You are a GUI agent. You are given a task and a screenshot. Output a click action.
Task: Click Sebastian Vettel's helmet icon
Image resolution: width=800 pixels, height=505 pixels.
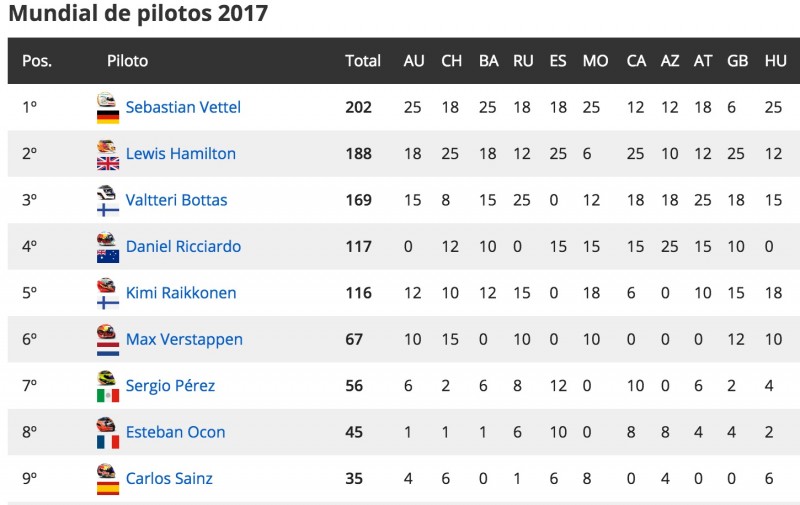coord(107,99)
